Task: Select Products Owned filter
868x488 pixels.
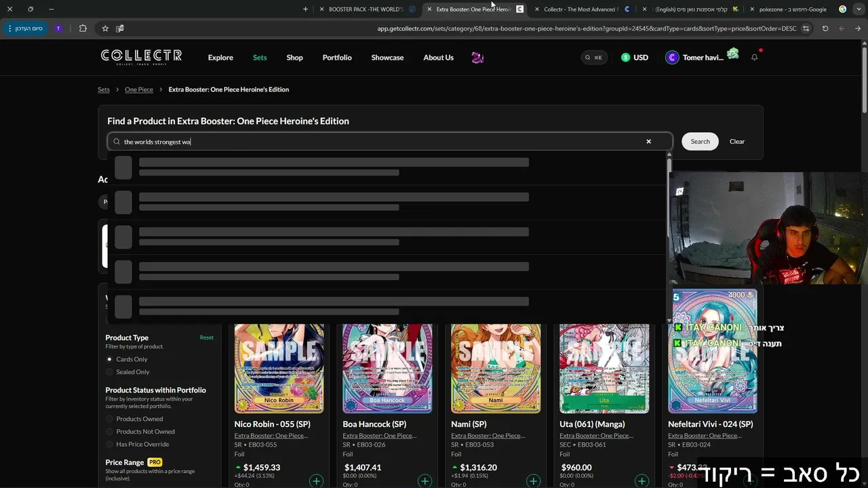Action: pos(110,419)
